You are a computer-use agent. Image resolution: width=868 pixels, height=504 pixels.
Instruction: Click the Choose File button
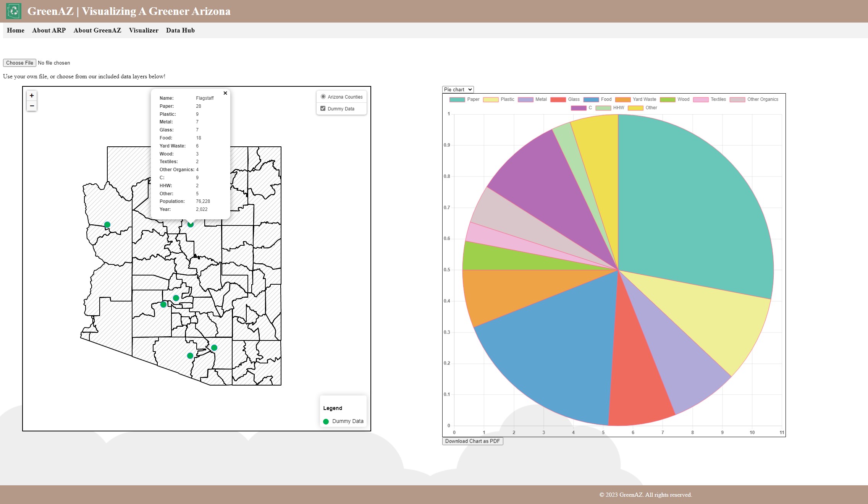pyautogui.click(x=19, y=63)
